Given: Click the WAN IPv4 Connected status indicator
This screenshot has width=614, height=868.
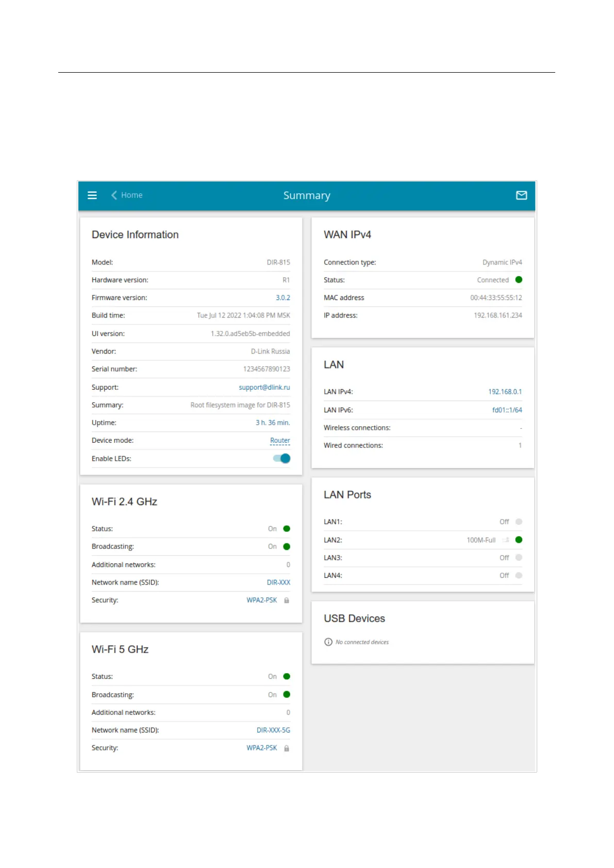Looking at the screenshot, I should coord(519,280).
